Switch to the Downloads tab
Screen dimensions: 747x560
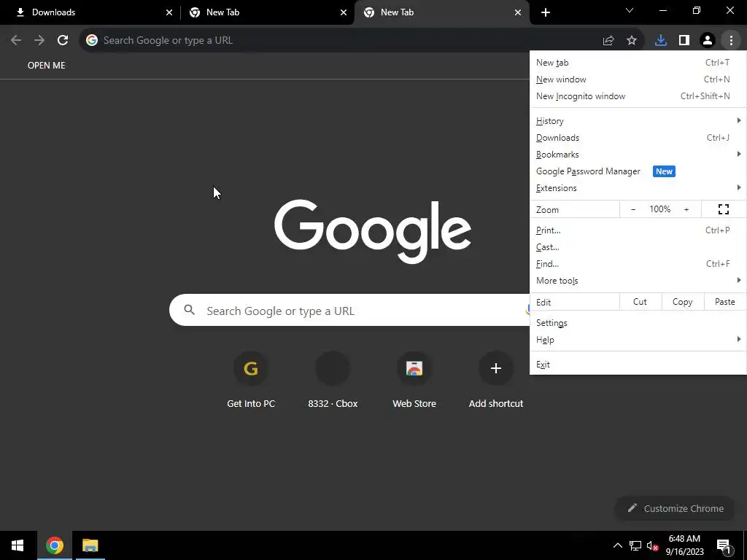coord(90,12)
